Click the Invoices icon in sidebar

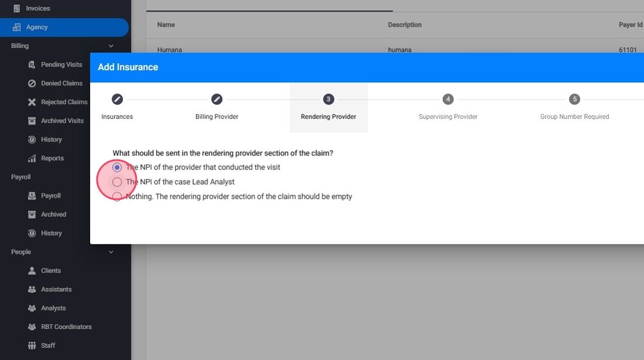click(x=17, y=8)
